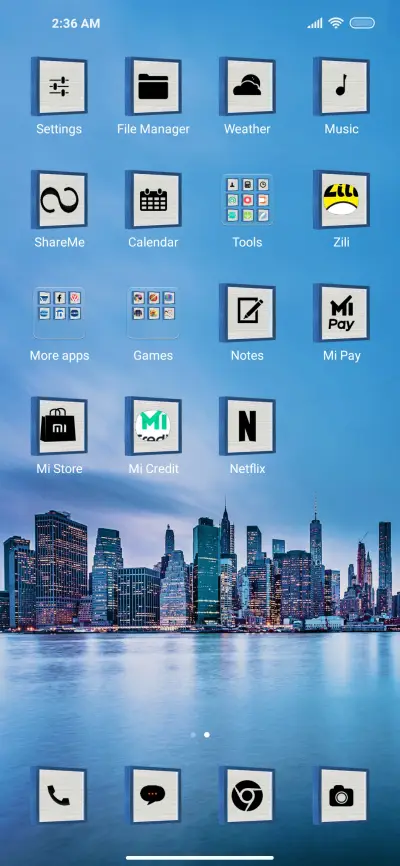
Task: Open the Netflix app
Action: (x=247, y=426)
